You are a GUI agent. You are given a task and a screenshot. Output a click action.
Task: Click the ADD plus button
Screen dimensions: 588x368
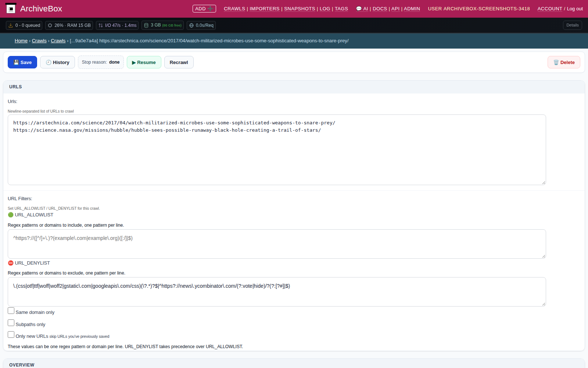tap(204, 8)
